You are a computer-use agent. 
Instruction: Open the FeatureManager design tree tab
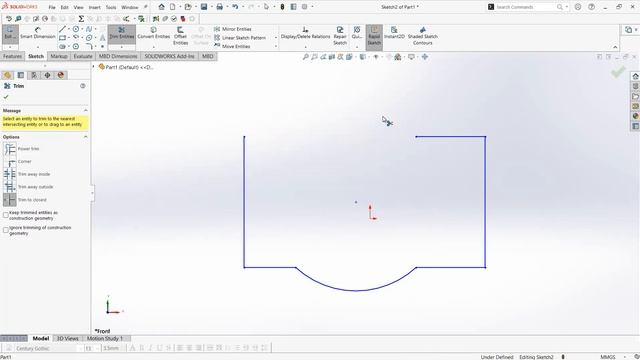pyautogui.click(x=7, y=75)
